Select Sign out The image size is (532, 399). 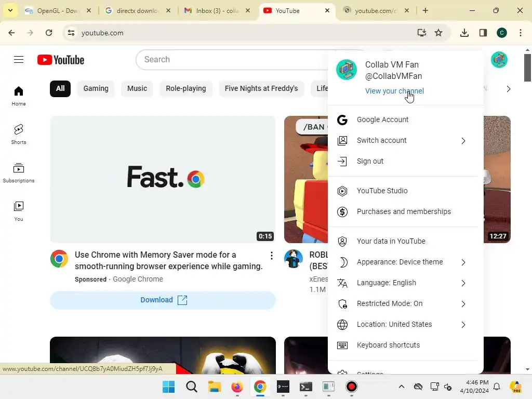(x=403, y=161)
